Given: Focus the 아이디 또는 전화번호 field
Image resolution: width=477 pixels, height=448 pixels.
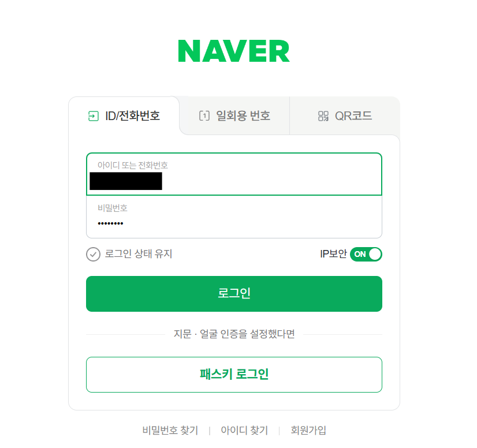Looking at the screenshot, I should tap(234, 174).
